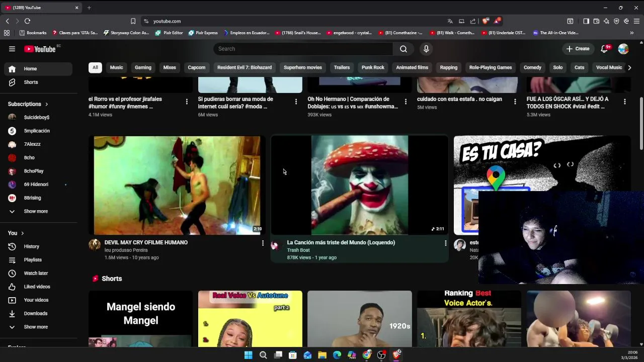This screenshot has height=362, width=644.
Task: Open Trash Boat channel link
Action: (x=298, y=250)
